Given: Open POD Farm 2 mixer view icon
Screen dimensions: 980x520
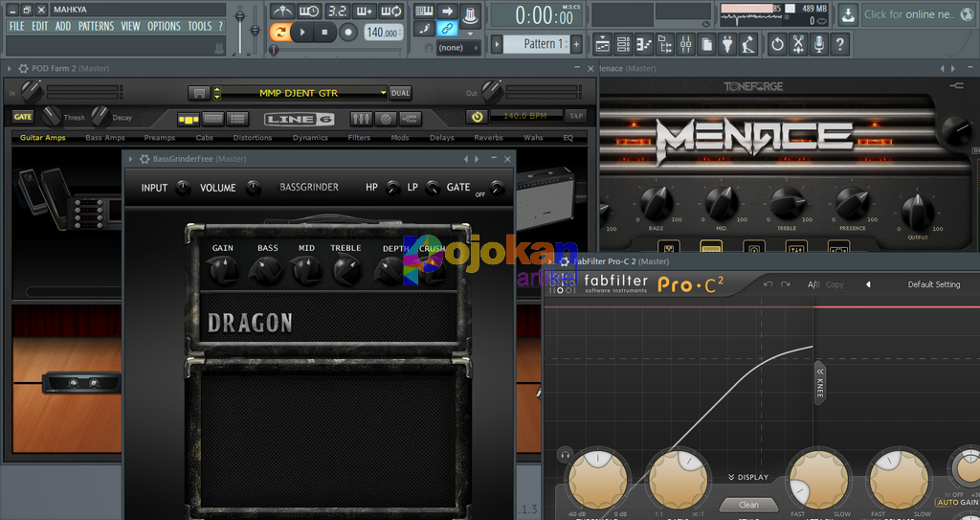Looking at the screenshot, I should 361,118.
